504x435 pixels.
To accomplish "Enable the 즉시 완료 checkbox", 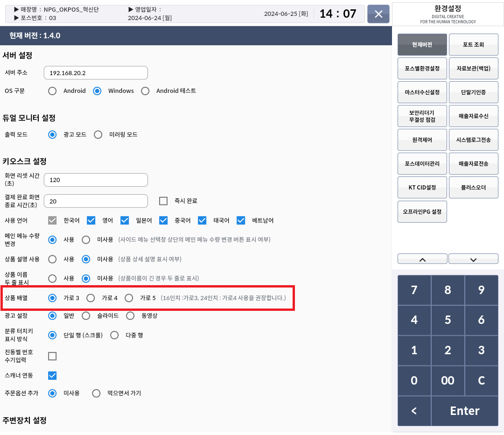I will [163, 201].
